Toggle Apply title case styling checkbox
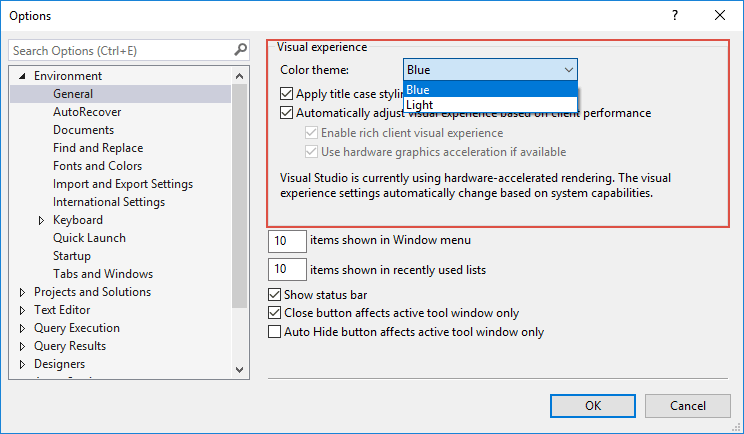Screen dimensions: 744x434 [x=286, y=93]
